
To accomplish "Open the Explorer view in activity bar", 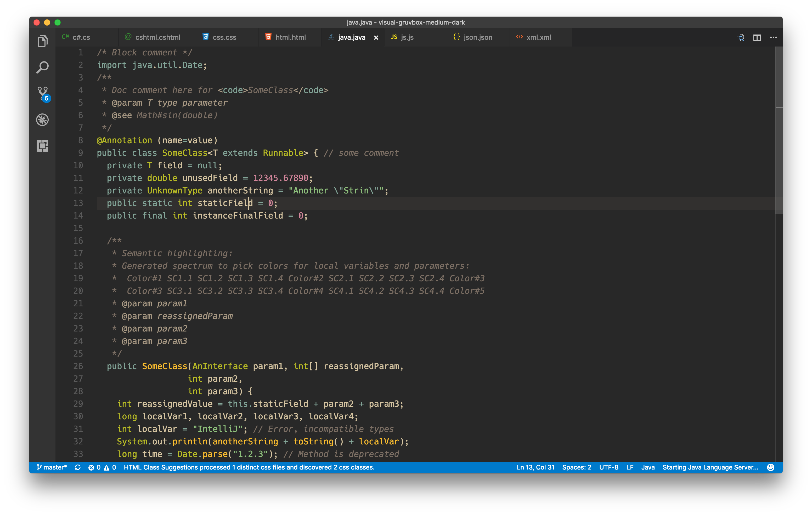I will tap(42, 41).
